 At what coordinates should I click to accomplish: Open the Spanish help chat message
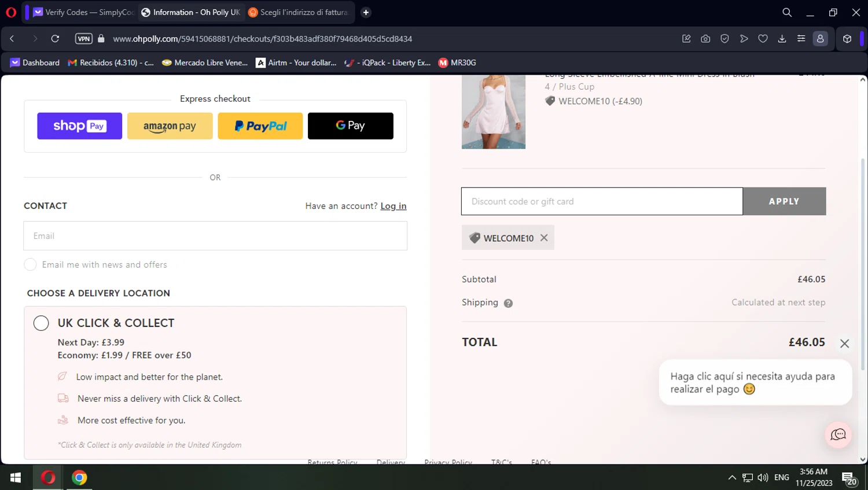pos(755,382)
